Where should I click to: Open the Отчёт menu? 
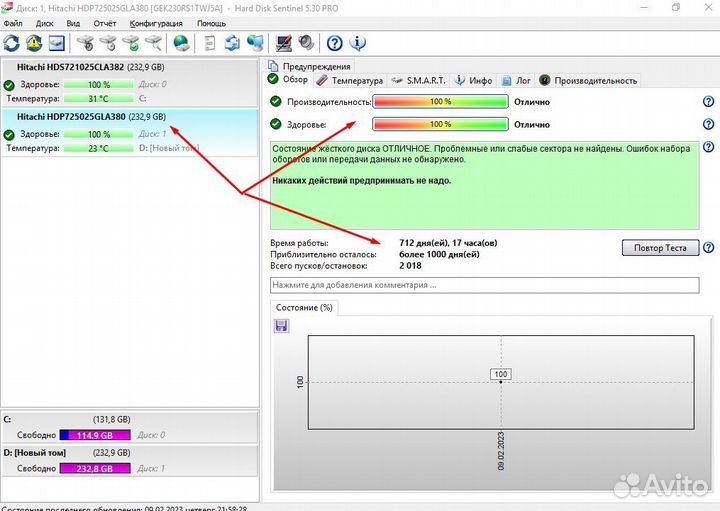point(104,23)
